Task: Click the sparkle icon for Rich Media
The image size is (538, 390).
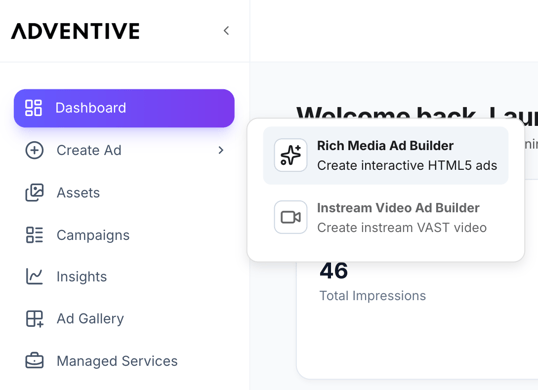Action: click(x=291, y=155)
